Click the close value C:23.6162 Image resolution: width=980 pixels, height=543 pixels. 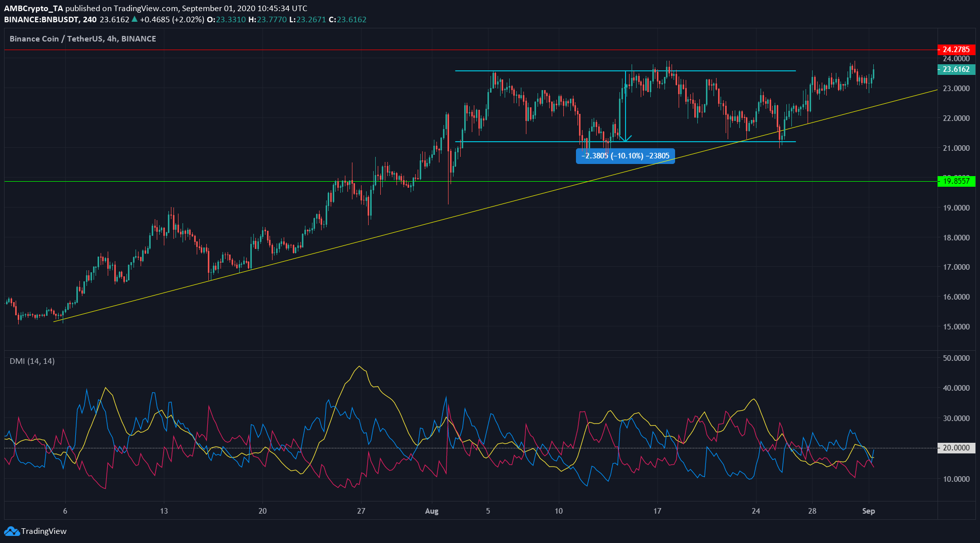[347, 20]
